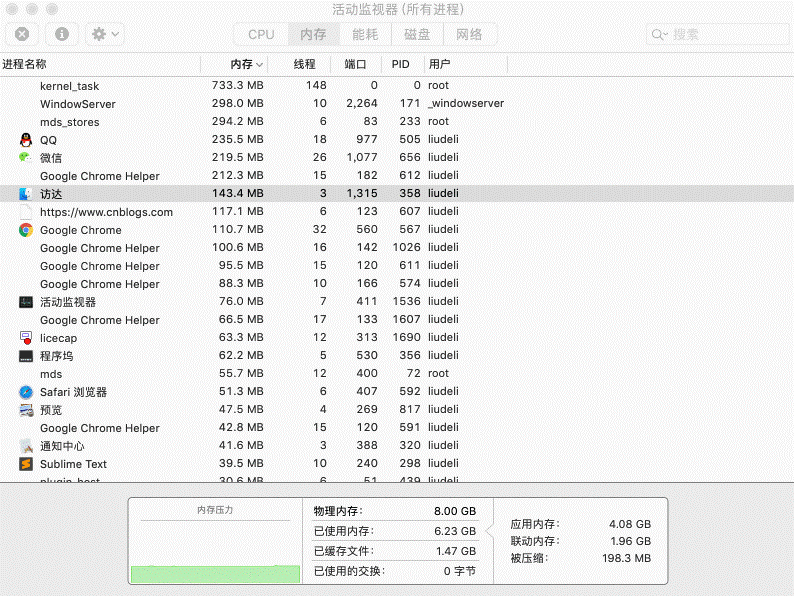
Task: Click the 已缓存文件 1.47 GB value
Action: coord(456,551)
